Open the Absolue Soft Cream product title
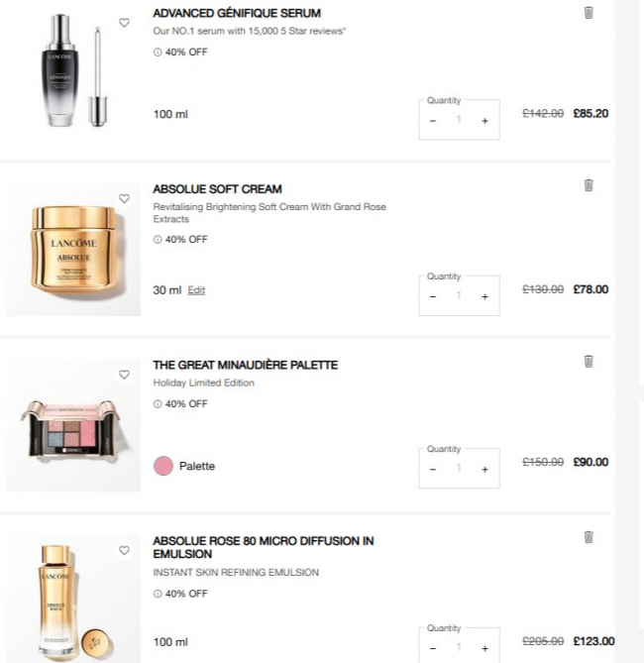 (217, 189)
